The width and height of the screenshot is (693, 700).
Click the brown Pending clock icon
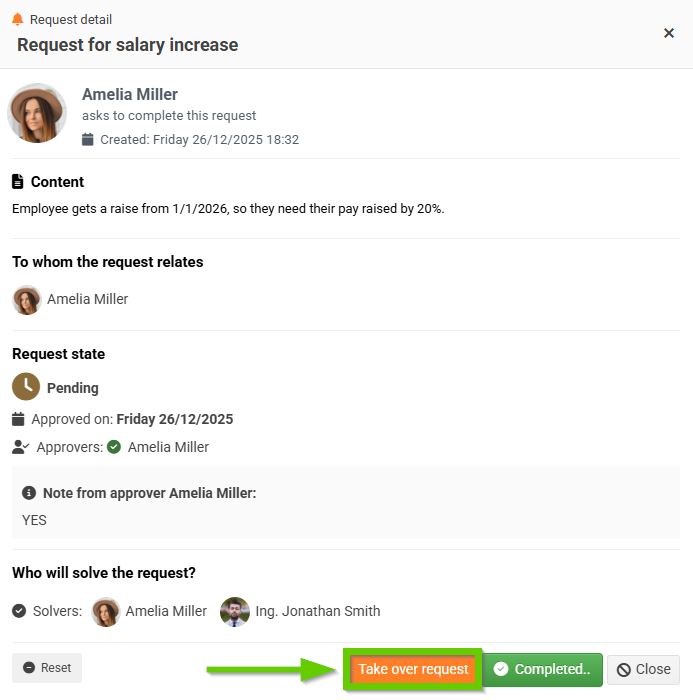coord(26,387)
